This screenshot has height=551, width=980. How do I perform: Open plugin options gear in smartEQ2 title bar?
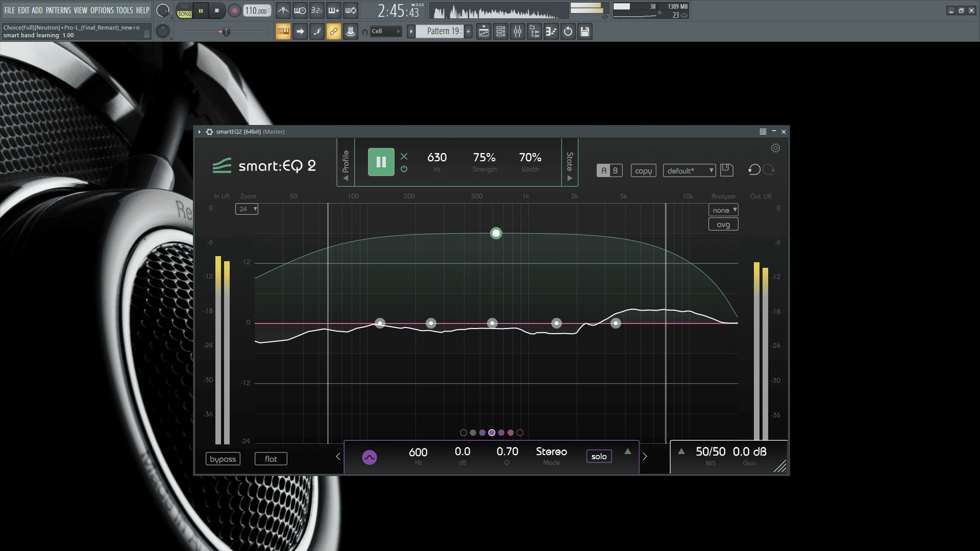209,132
